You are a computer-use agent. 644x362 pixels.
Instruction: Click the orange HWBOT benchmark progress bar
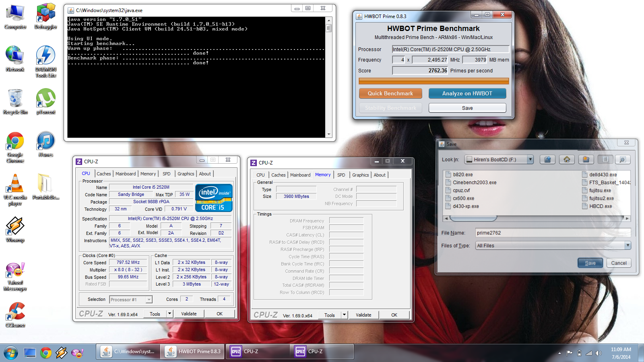(434, 81)
